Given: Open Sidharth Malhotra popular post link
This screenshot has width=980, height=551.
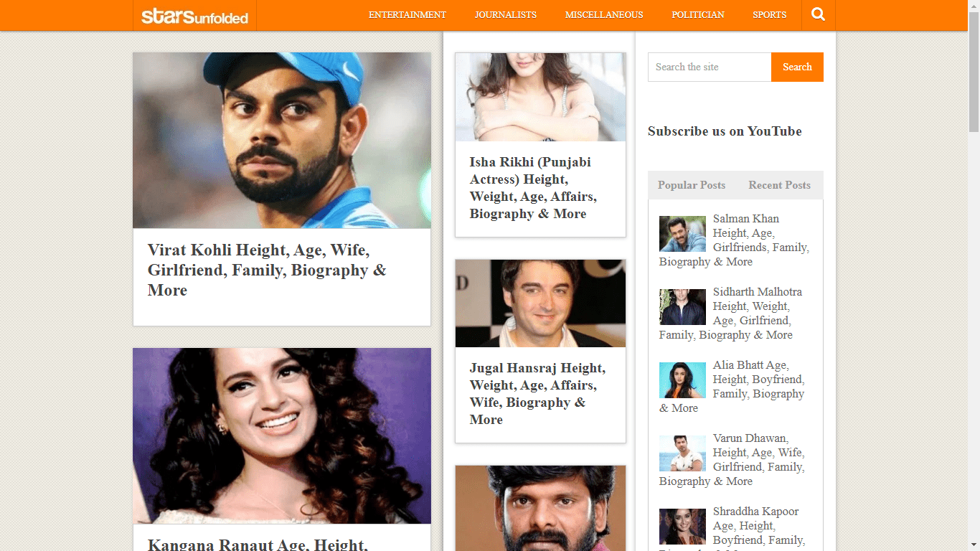Looking at the screenshot, I should (x=730, y=314).
